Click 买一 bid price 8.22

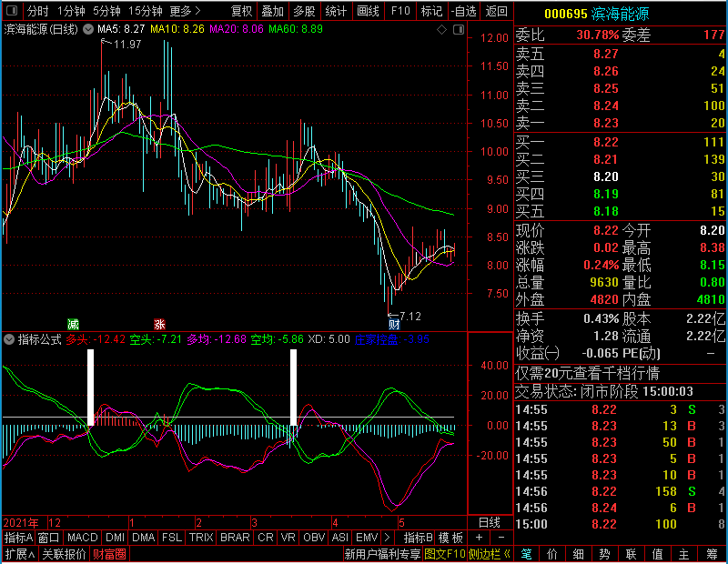606,142
